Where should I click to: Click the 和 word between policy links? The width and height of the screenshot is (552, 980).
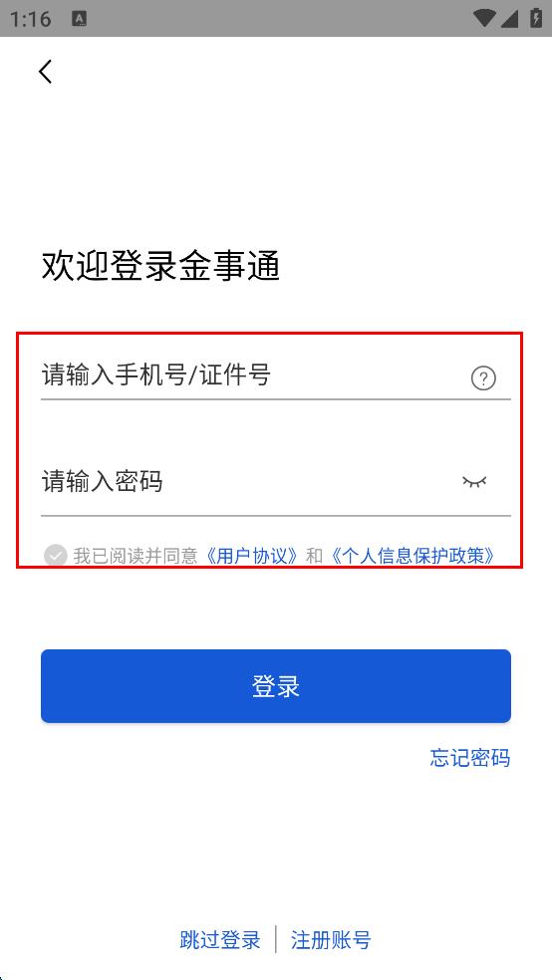314,556
